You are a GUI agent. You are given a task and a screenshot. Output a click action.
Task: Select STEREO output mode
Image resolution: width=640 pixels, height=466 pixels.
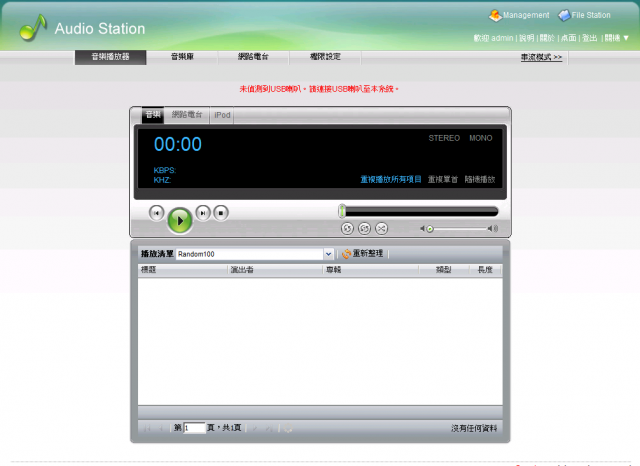(x=444, y=138)
